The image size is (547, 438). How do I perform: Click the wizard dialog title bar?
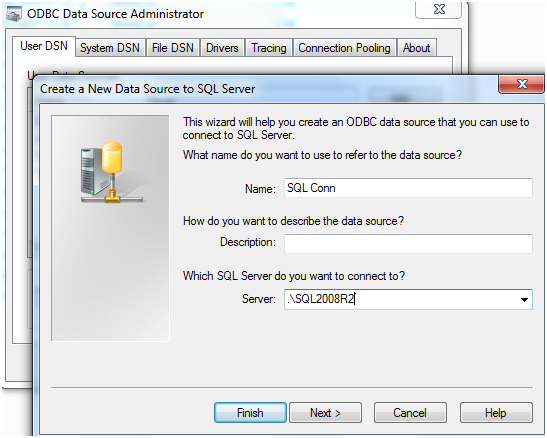(265, 89)
